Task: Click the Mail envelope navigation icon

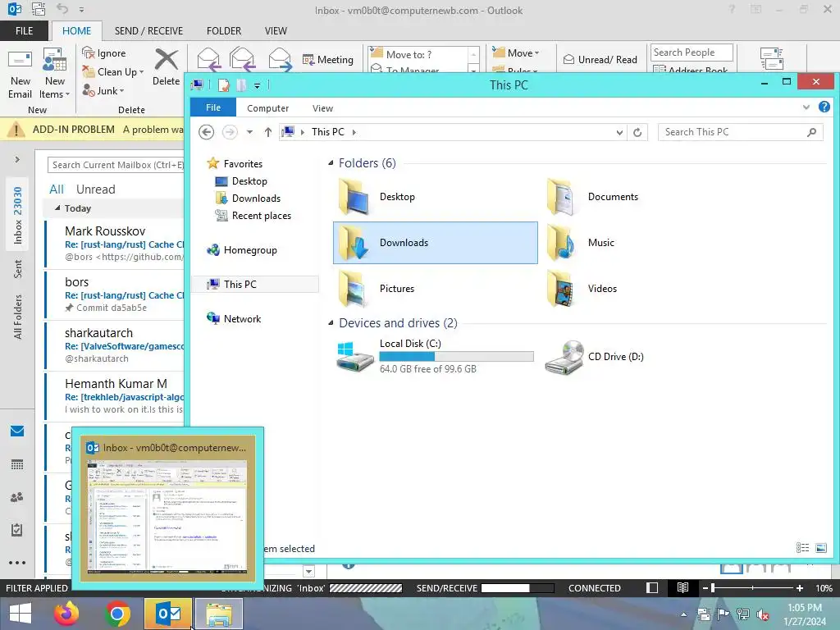Action: 17,431
